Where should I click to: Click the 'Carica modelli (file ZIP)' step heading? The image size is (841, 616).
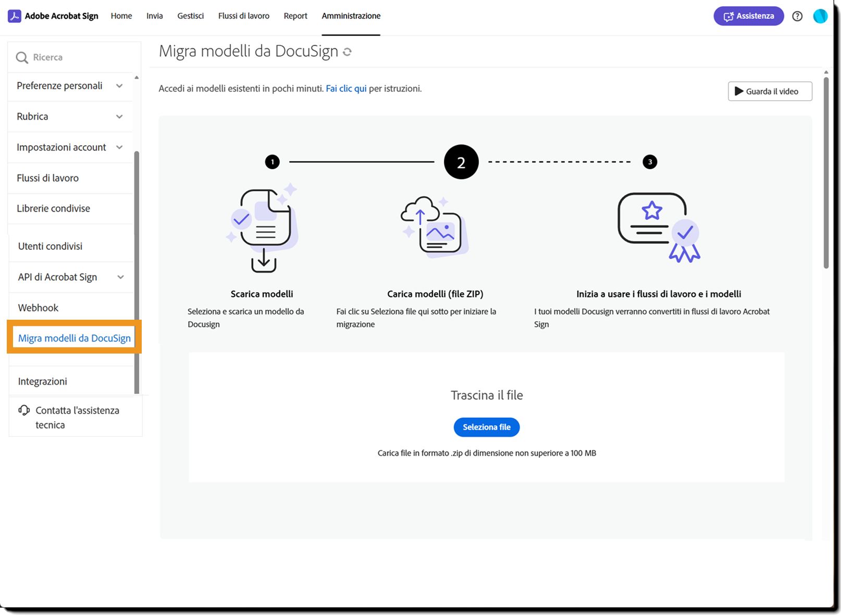[435, 294]
